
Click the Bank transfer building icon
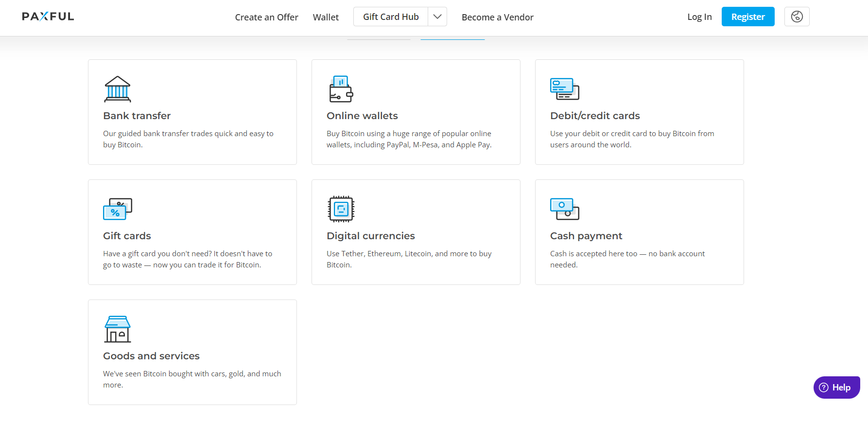tap(118, 89)
